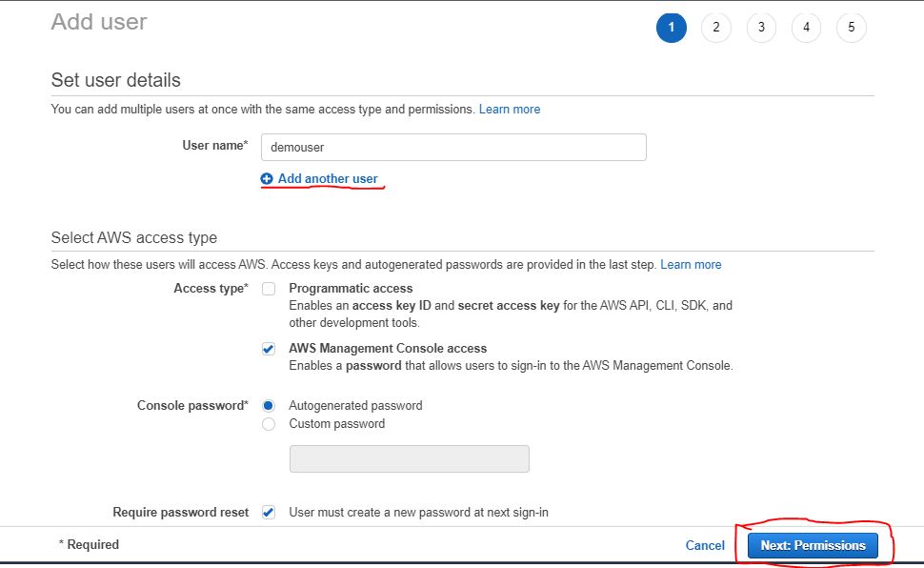Jump to wizard step 4
Viewport: 924px width, 568px height.
click(x=806, y=27)
